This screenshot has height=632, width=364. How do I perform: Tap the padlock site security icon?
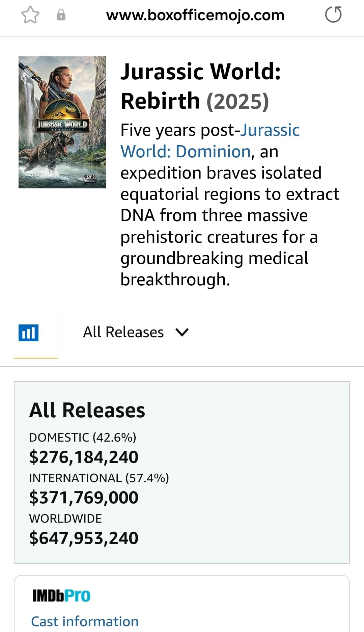(x=61, y=15)
